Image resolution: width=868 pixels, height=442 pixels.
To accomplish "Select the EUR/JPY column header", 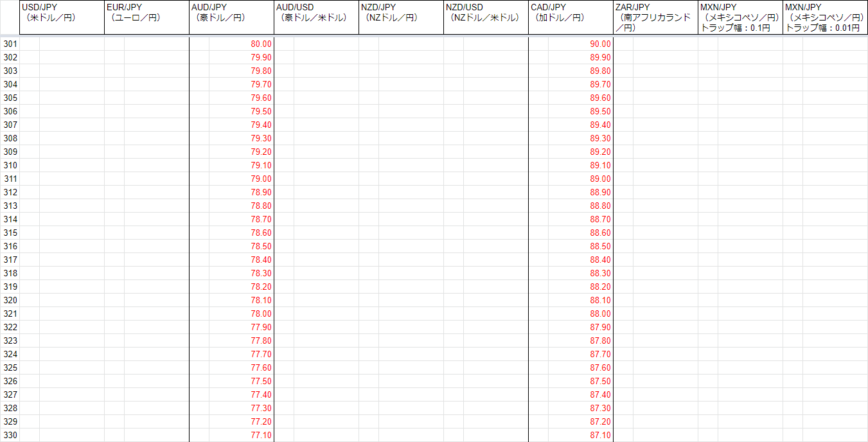I will point(146,17).
